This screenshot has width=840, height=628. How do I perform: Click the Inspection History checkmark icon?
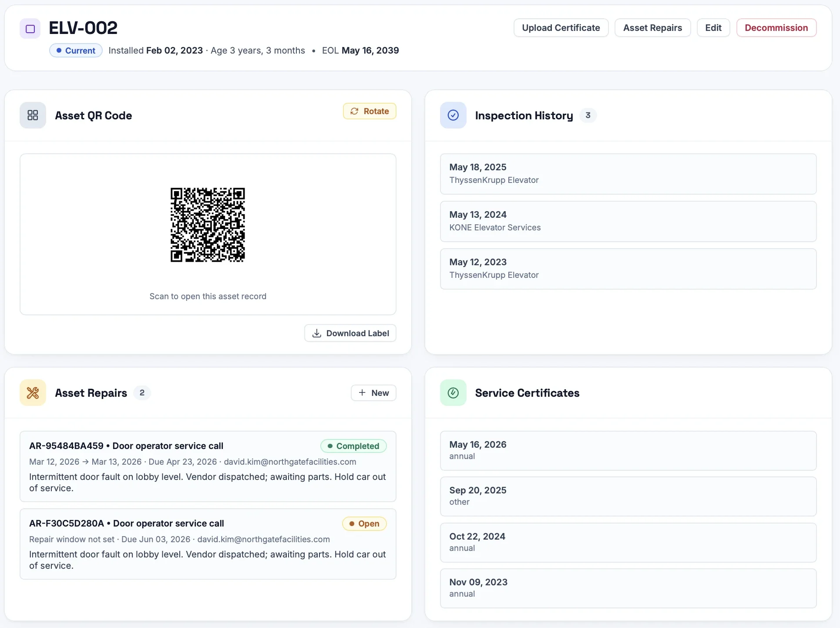point(453,115)
